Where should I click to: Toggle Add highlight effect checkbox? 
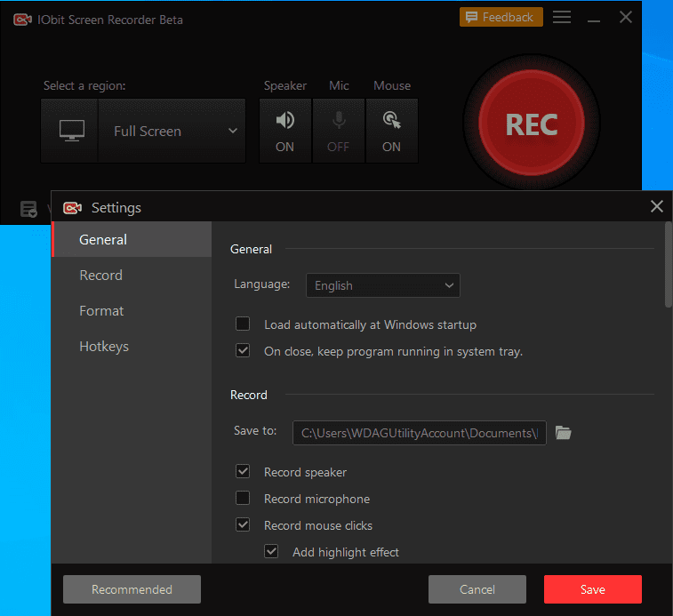(x=271, y=551)
